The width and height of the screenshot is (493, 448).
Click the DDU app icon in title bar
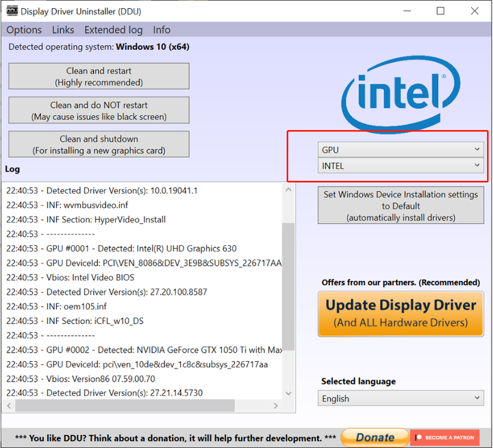pyautogui.click(x=12, y=11)
